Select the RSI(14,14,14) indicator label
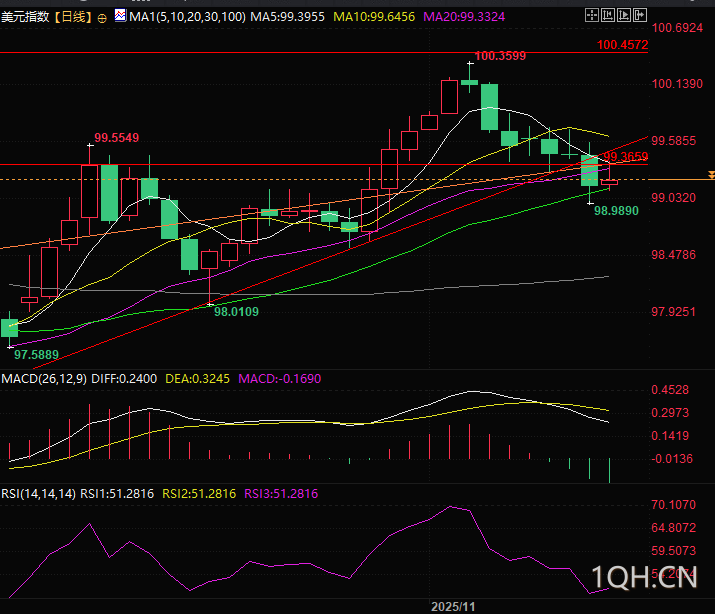This screenshot has height=614, width=715. (38, 494)
